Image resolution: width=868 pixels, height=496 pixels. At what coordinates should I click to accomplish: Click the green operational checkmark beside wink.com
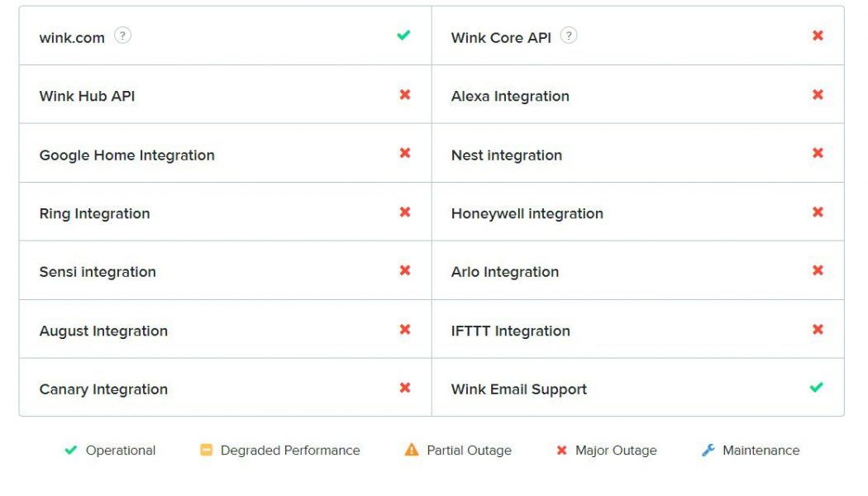403,36
